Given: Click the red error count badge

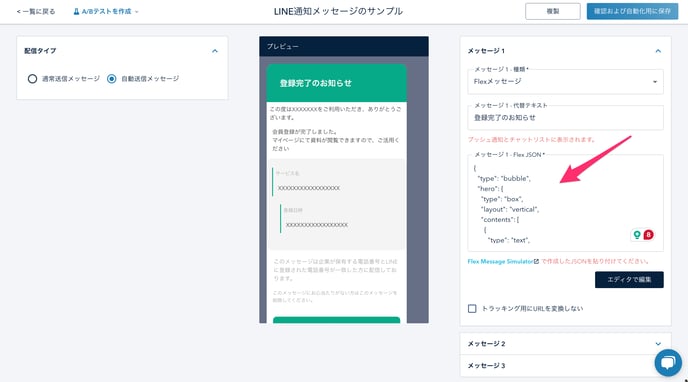Looking at the screenshot, I should (x=648, y=235).
